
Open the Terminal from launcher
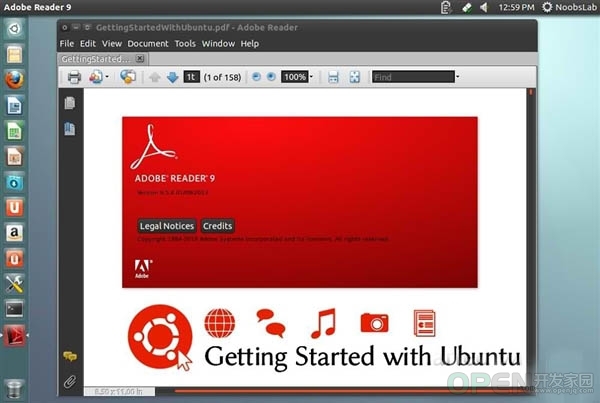14,309
